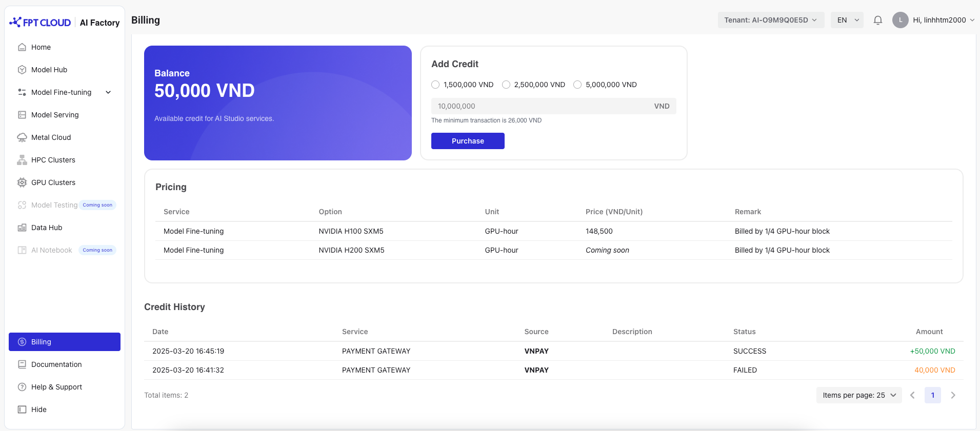Click the user avatar L
Image resolution: width=980 pixels, height=431 pixels.
tap(901, 20)
